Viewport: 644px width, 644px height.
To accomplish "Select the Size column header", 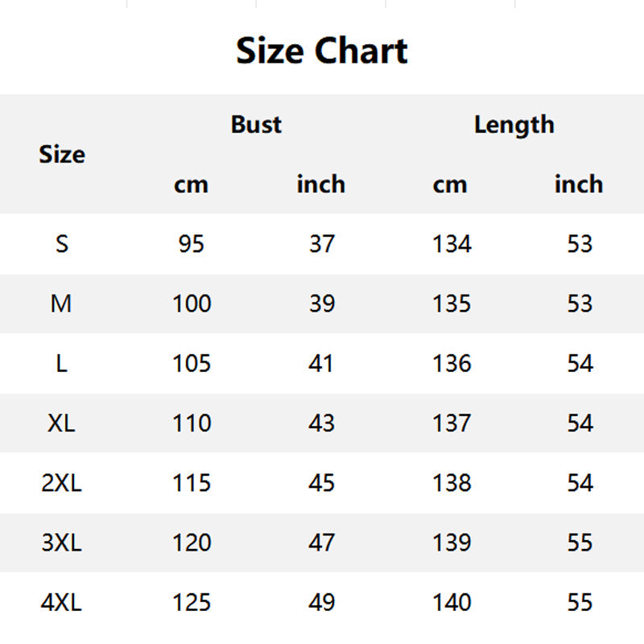I will tap(62, 154).
